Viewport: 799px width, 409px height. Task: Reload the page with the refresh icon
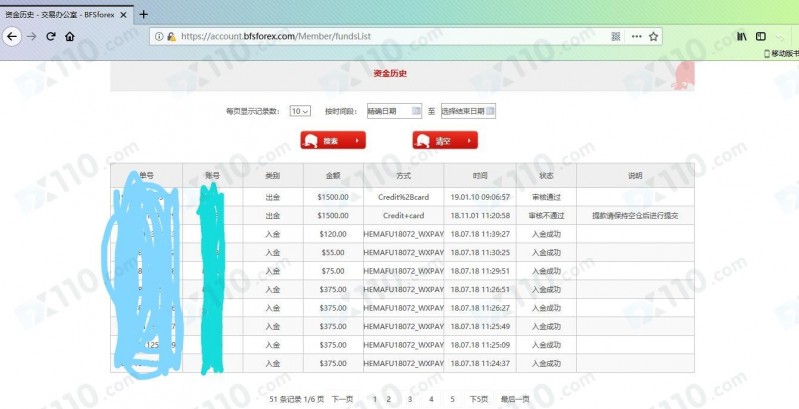coord(51,37)
